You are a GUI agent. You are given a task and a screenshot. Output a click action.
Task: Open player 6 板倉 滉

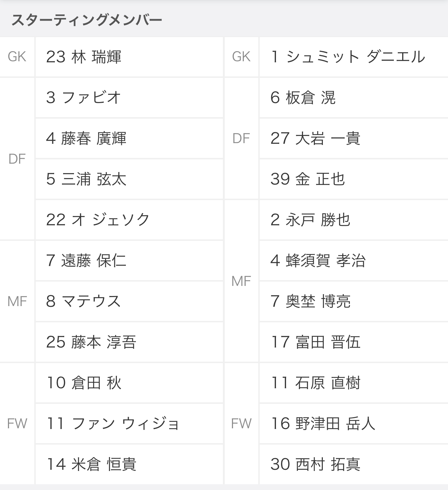pos(303,98)
